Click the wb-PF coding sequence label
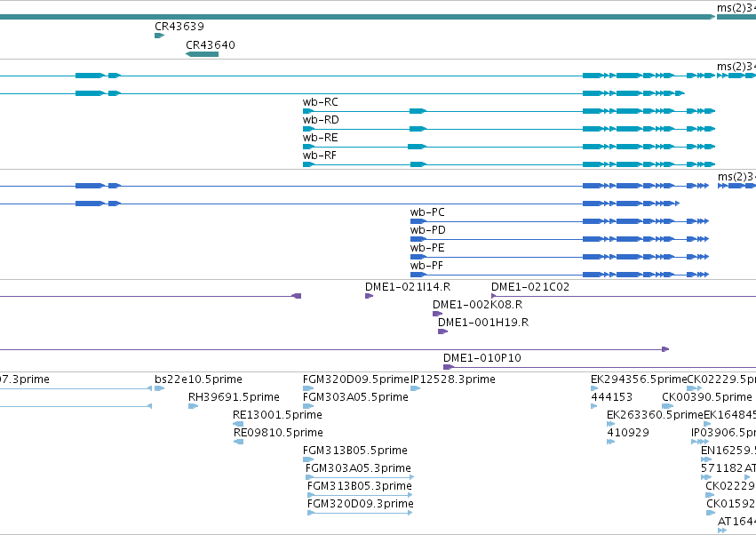756x535 pixels. (x=426, y=266)
